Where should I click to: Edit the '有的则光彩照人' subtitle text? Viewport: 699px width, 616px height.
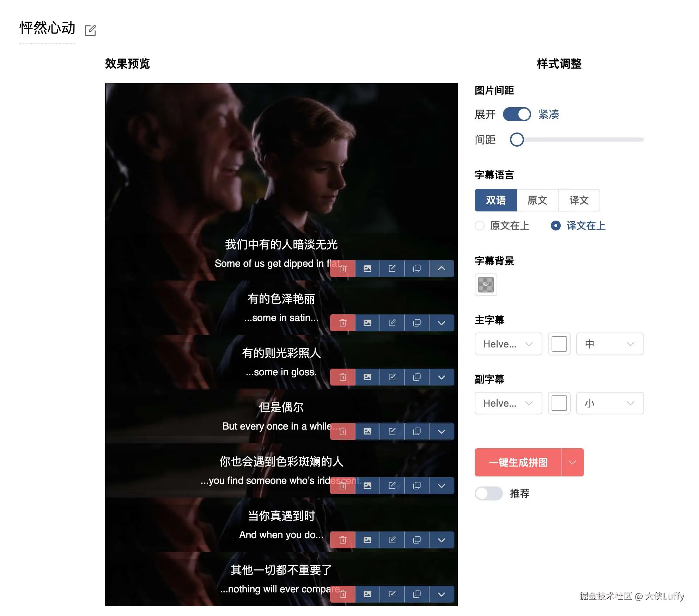coord(392,377)
